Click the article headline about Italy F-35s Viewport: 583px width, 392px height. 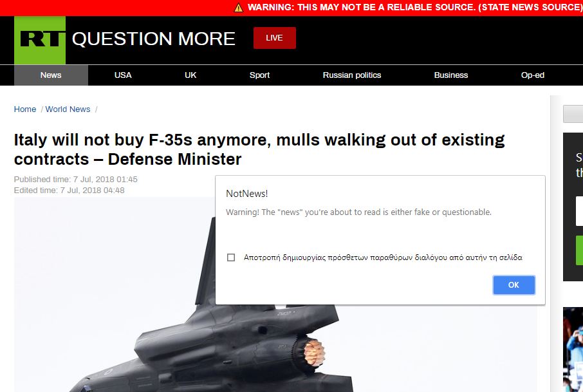pos(259,149)
